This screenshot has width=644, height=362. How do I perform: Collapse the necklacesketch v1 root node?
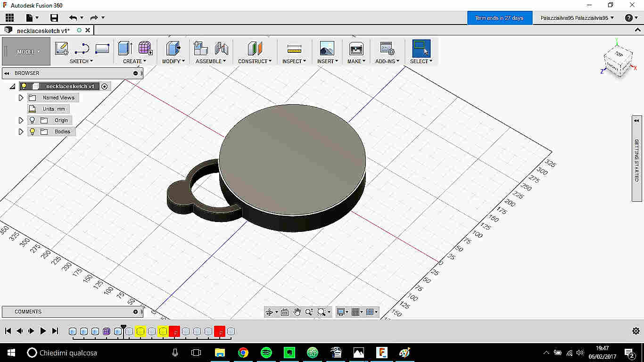(x=12, y=86)
